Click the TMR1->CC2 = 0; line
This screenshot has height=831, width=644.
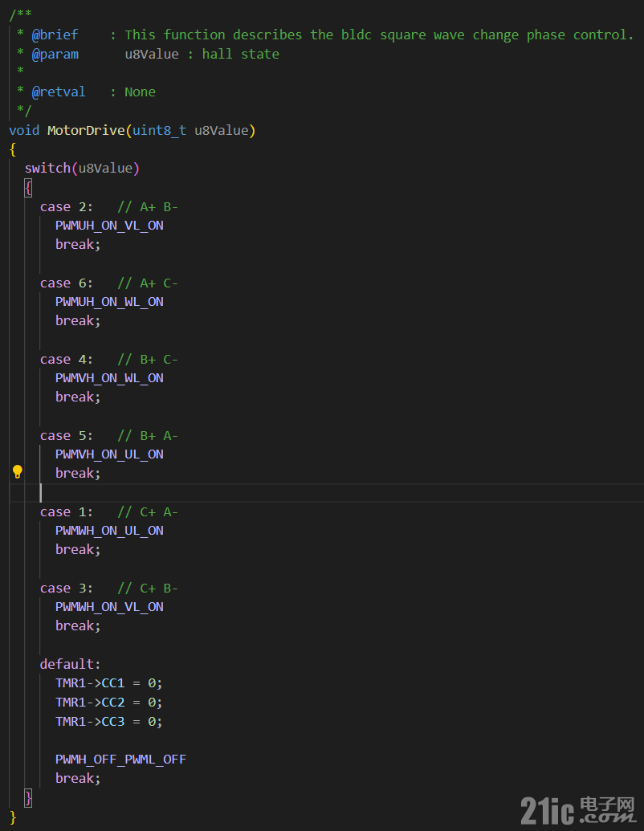coord(108,703)
